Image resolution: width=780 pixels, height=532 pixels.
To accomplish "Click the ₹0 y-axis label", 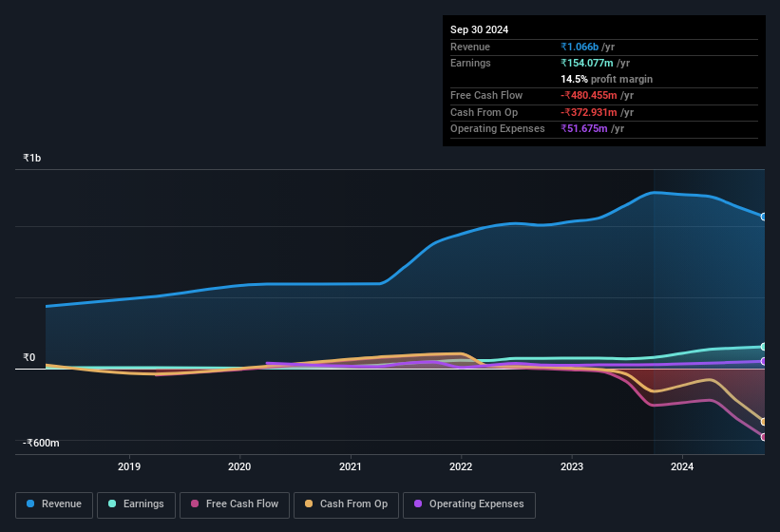I will coord(29,357).
